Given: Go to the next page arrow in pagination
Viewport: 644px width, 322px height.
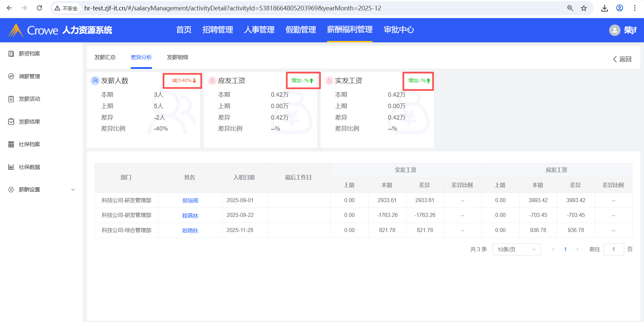Looking at the screenshot, I should pos(577,249).
